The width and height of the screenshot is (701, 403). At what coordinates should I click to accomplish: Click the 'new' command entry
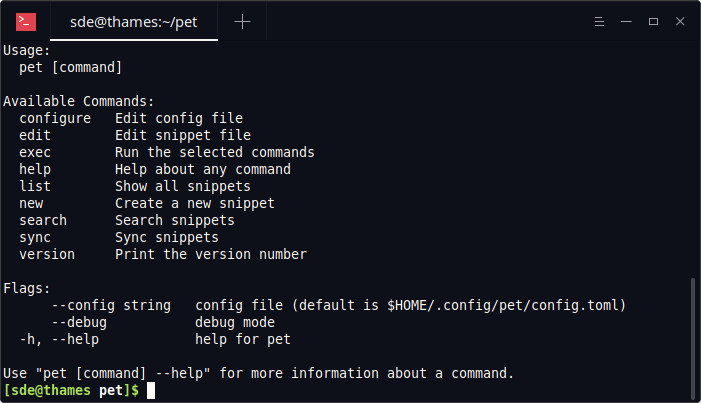tap(31, 204)
